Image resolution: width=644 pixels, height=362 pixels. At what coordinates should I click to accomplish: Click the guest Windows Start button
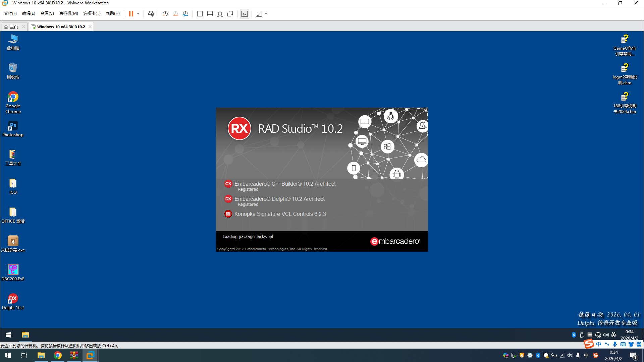tap(8, 335)
